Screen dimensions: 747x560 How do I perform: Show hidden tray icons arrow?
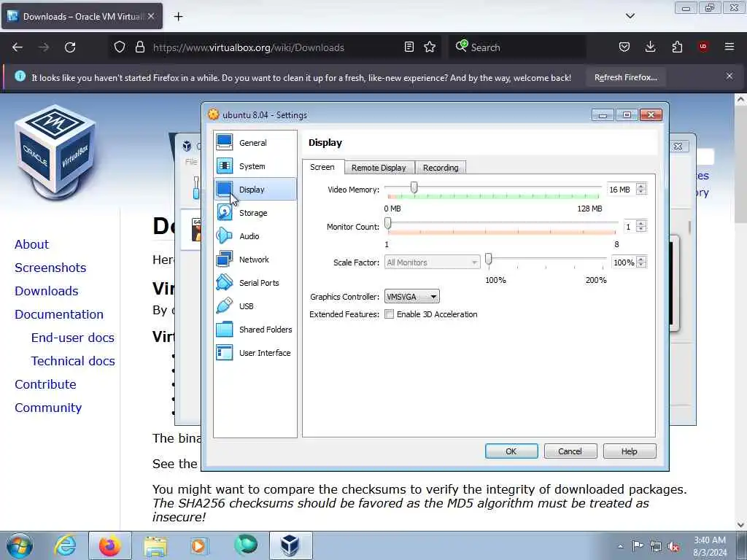click(620, 547)
